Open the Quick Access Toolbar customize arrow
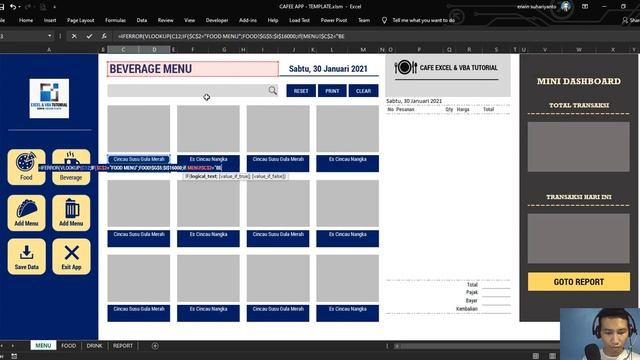 pyautogui.click(x=55, y=7)
